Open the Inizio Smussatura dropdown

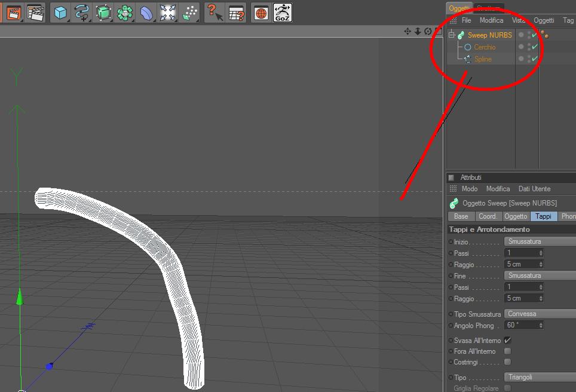click(x=540, y=241)
